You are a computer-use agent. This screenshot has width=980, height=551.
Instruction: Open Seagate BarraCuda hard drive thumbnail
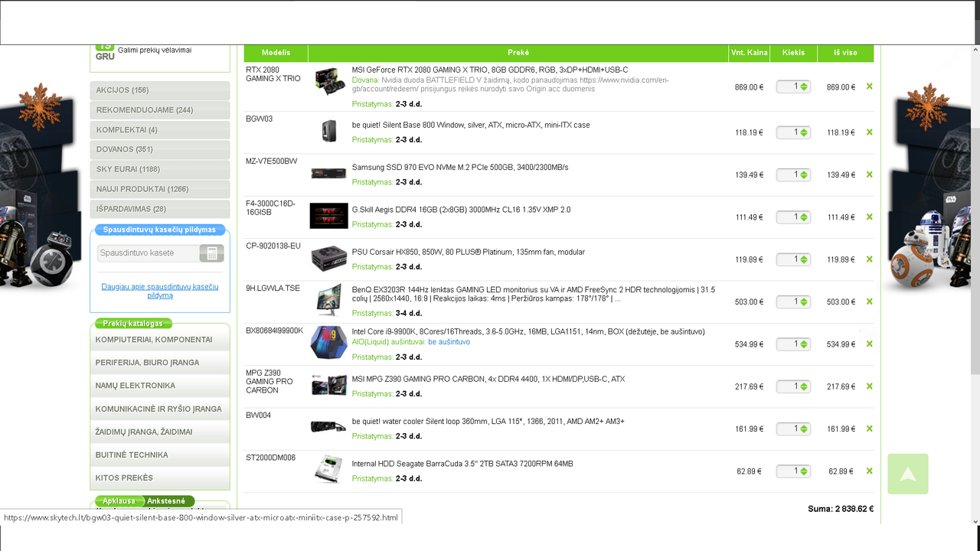point(329,469)
